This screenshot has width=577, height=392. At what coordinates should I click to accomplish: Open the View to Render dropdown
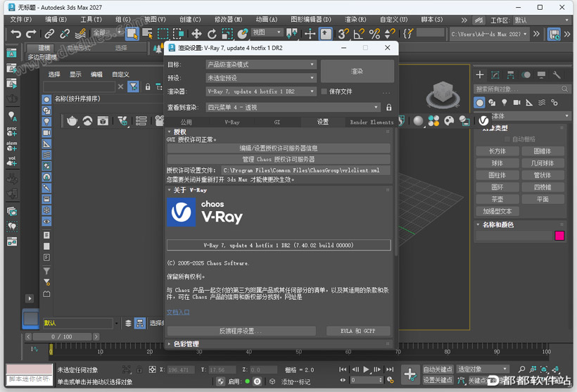pyautogui.click(x=293, y=107)
